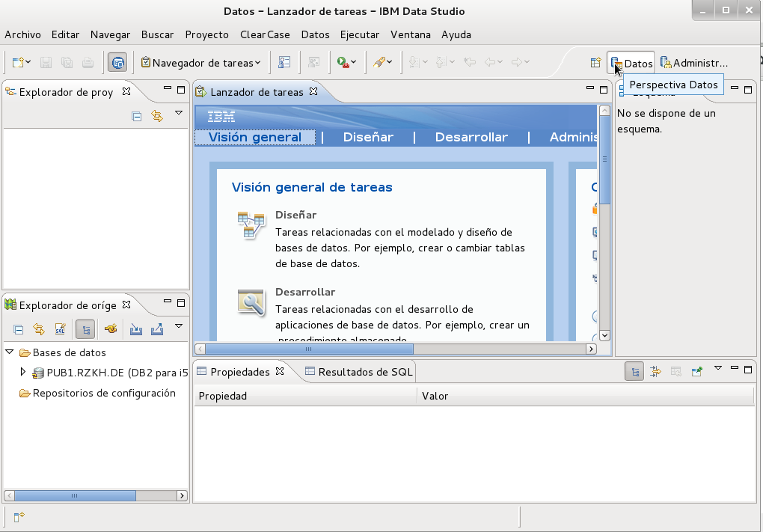Toggle Show Advanced Properties icon in Propiedades

(655, 372)
